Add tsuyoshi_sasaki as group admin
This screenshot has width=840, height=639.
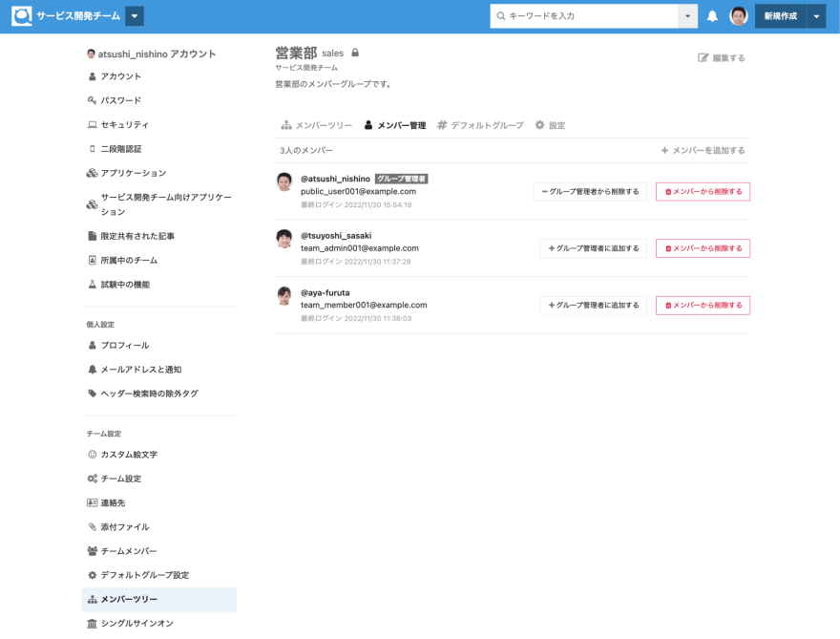pyautogui.click(x=593, y=248)
